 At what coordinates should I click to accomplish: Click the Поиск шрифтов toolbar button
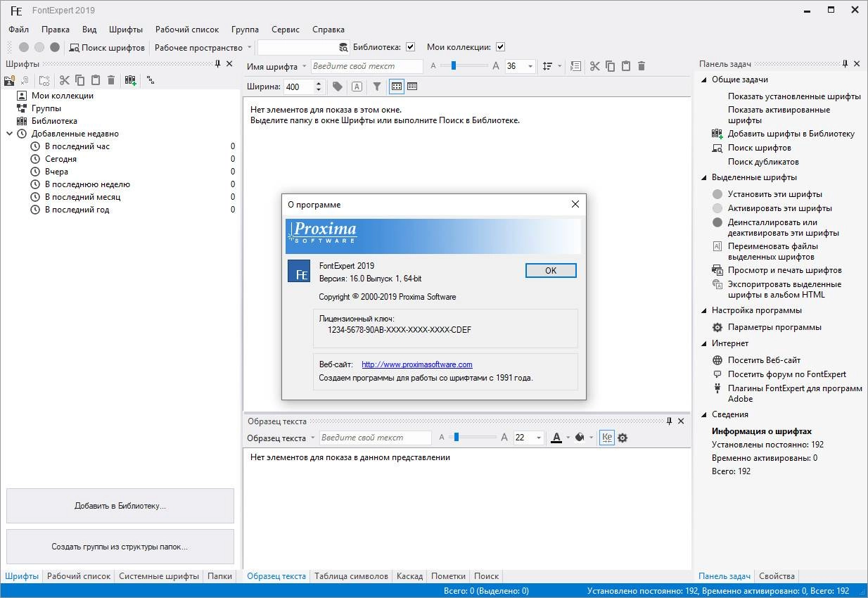pos(107,47)
